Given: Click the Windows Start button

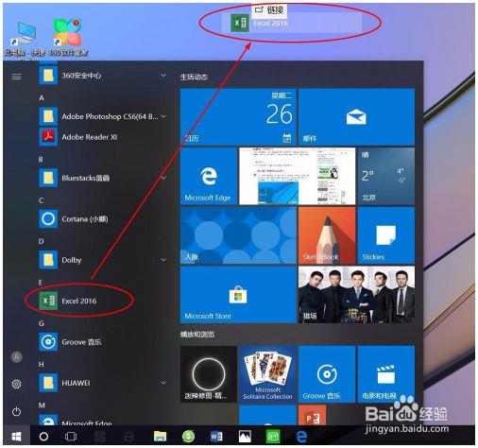Looking at the screenshot, I should [x=16, y=437].
